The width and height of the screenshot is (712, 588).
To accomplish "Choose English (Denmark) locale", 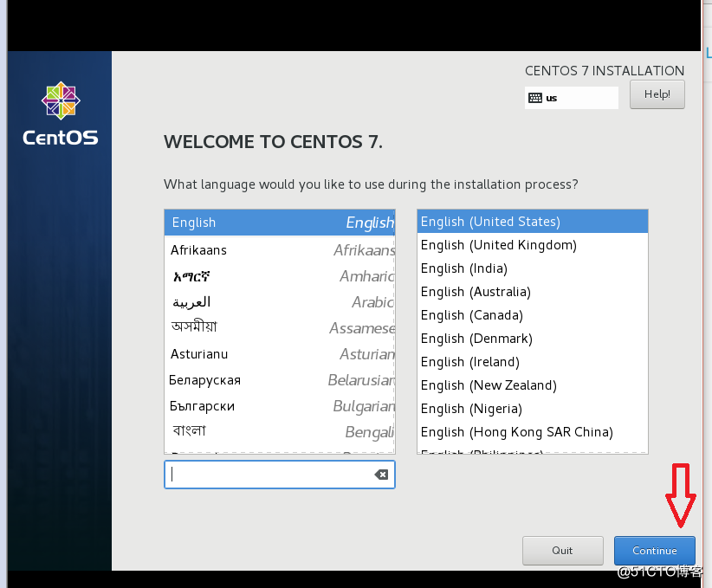I will click(x=532, y=339).
